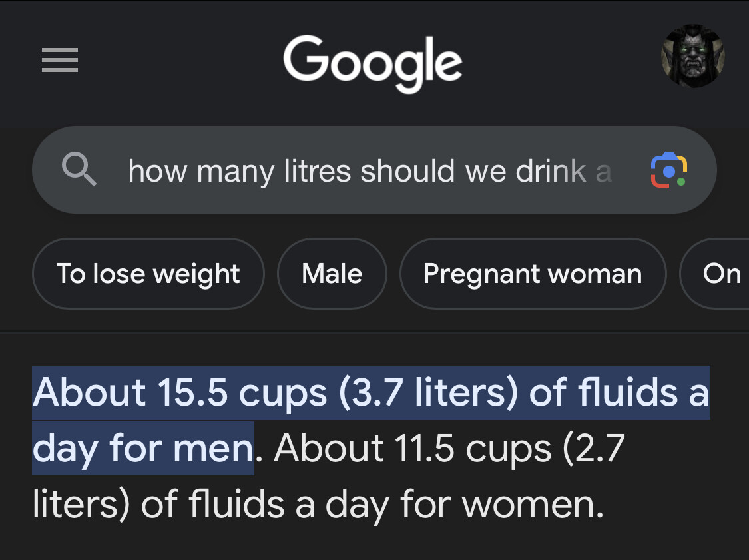Select the "To lose weight" chip
Screen dimensions: 749x560
[148, 274]
